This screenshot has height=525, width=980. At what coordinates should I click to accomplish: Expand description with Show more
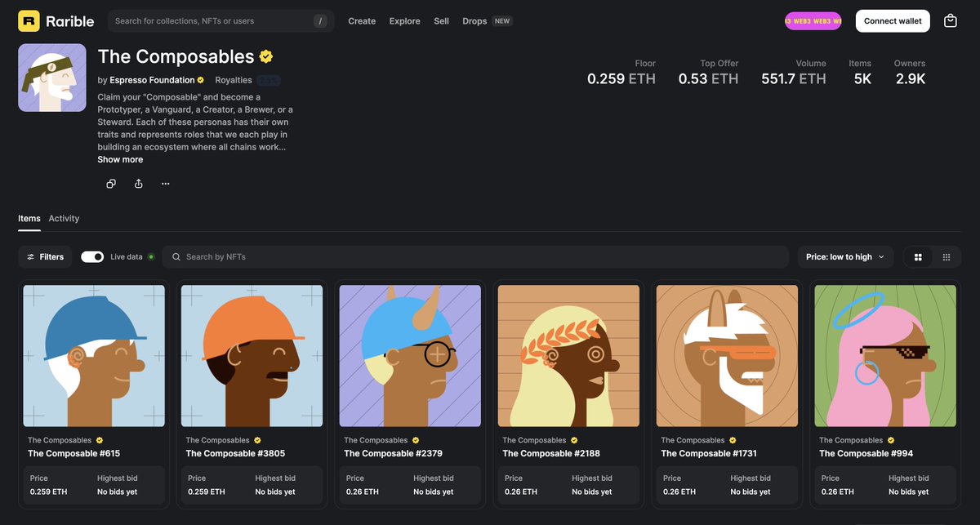point(120,160)
